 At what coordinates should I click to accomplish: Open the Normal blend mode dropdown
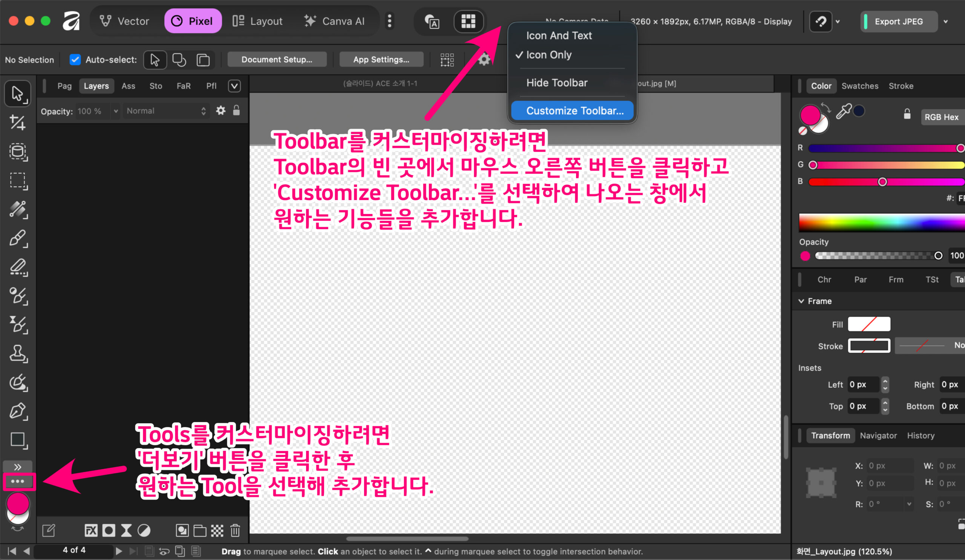tap(166, 111)
